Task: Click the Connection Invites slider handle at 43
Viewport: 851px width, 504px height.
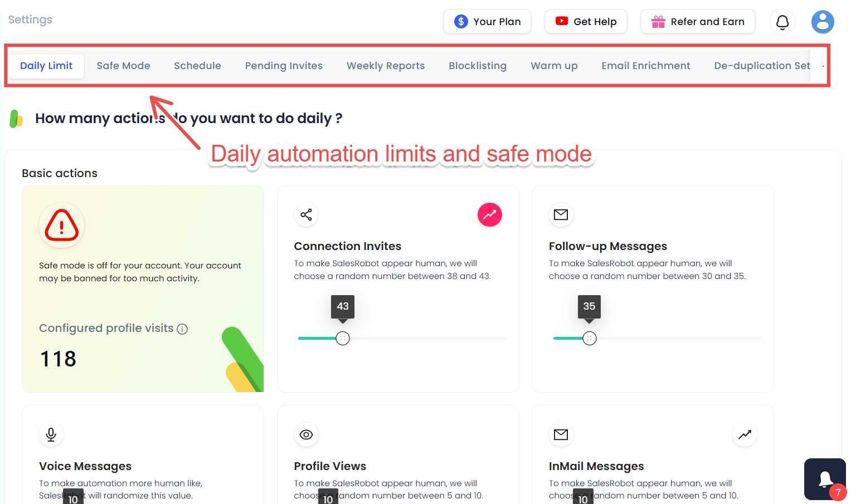Action: (x=343, y=338)
